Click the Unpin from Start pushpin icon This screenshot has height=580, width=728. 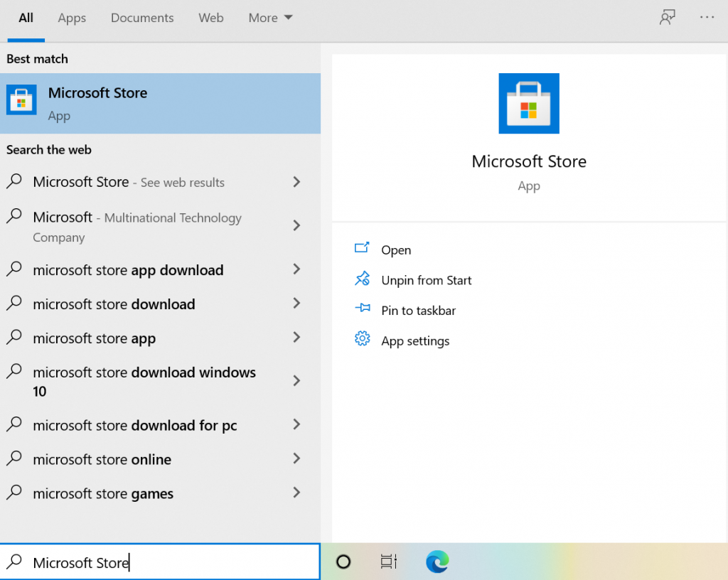pyautogui.click(x=363, y=279)
